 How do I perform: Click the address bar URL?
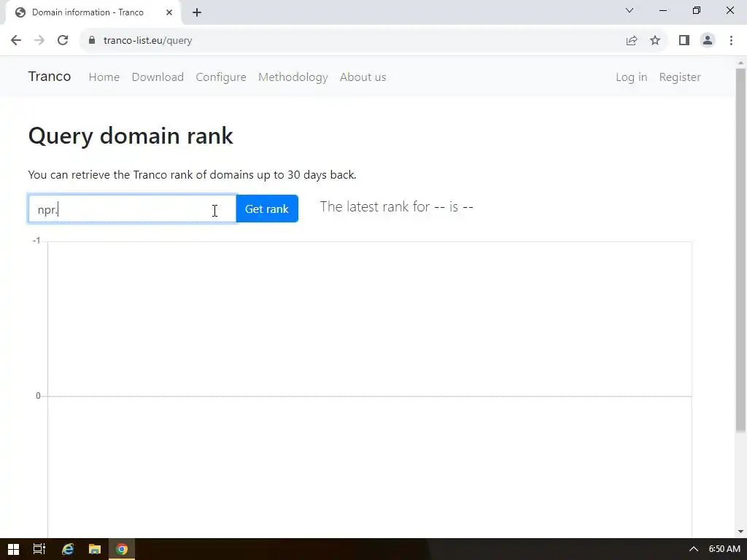[147, 41]
